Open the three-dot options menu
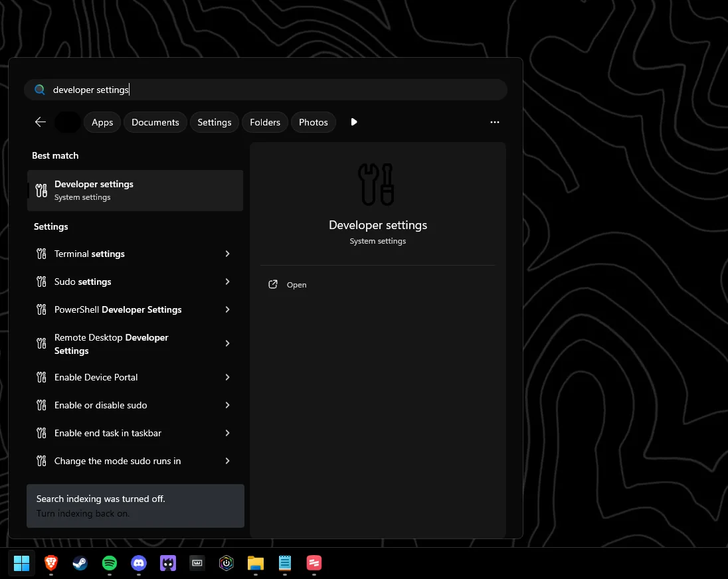Screen dimensions: 728x579 coord(495,122)
